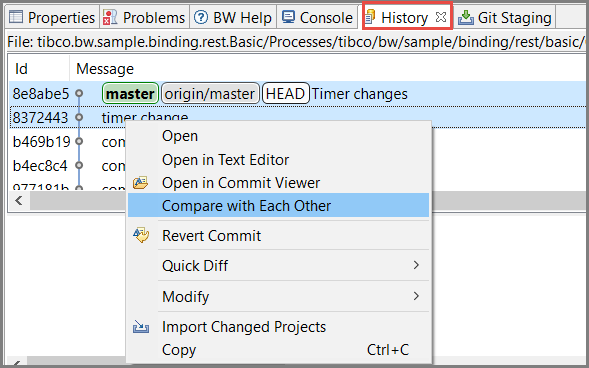
Task: Select commit id b469b19
Action: 41,142
